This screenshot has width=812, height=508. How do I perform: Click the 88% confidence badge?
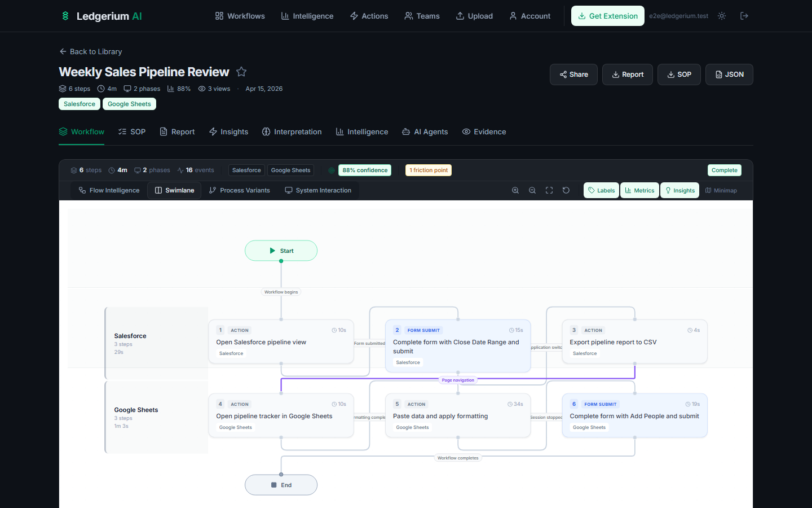[365, 170]
